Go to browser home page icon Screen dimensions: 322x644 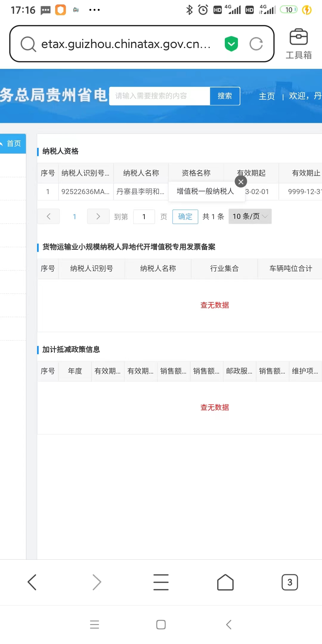point(225,582)
